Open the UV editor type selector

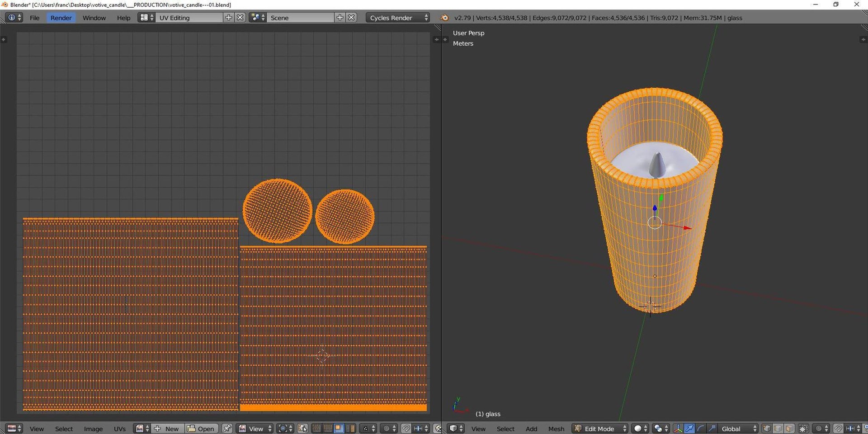click(14, 429)
